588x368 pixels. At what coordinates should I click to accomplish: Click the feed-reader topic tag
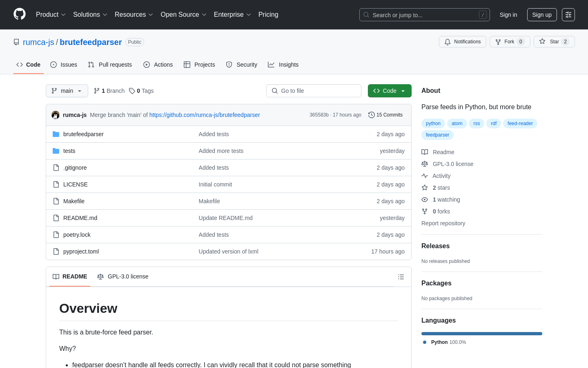click(520, 123)
